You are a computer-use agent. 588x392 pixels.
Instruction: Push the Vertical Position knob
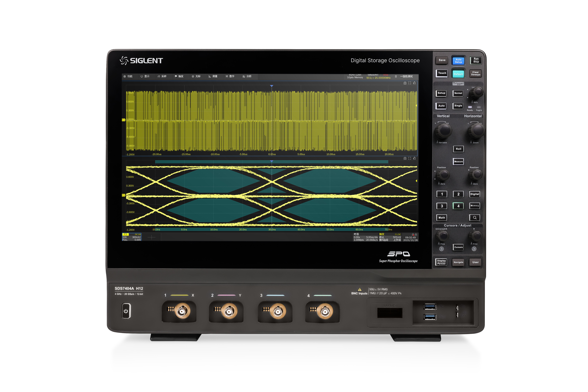pos(444,175)
